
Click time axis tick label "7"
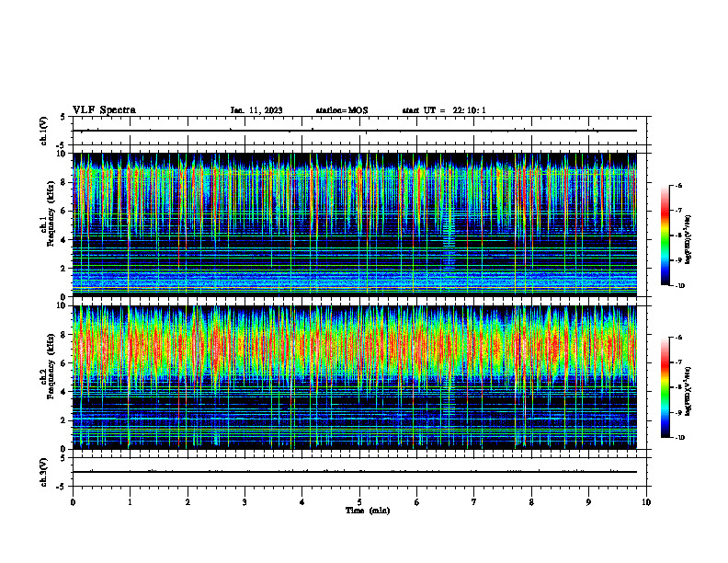point(474,502)
